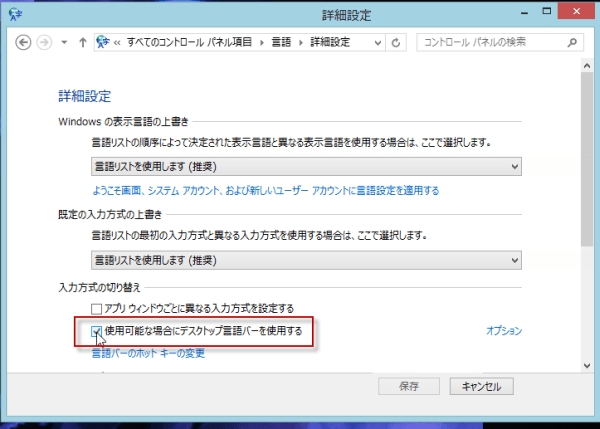The height and width of the screenshot is (429, 600).
Task: Click the 保存 button
Action: point(409,387)
